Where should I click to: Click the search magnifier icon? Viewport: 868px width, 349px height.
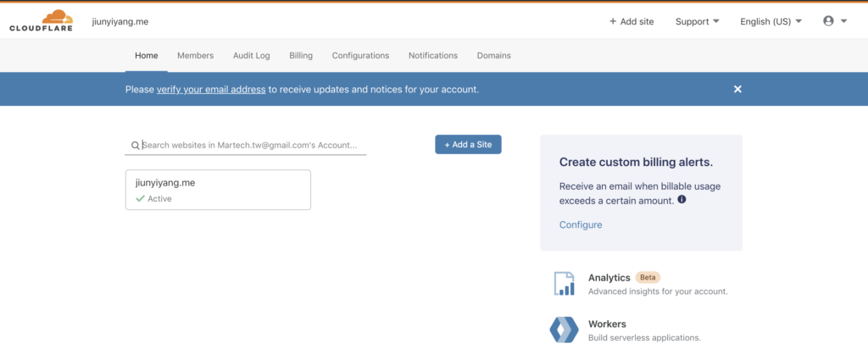[135, 146]
